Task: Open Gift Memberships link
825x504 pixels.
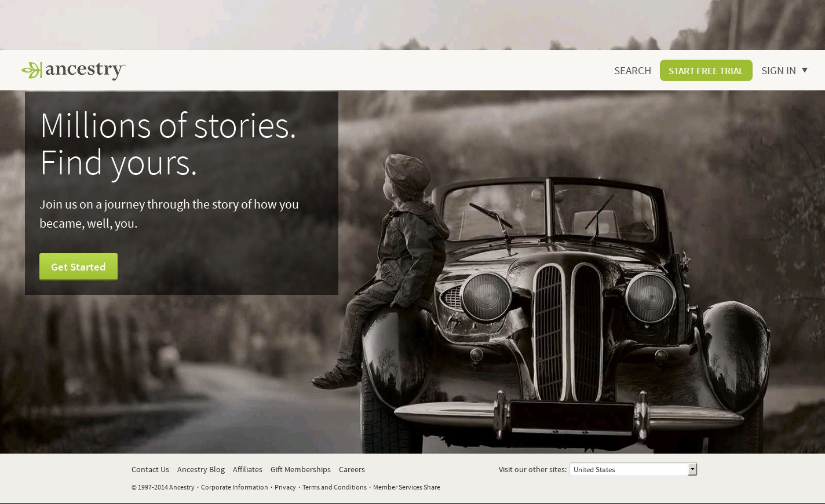Action: (301, 469)
